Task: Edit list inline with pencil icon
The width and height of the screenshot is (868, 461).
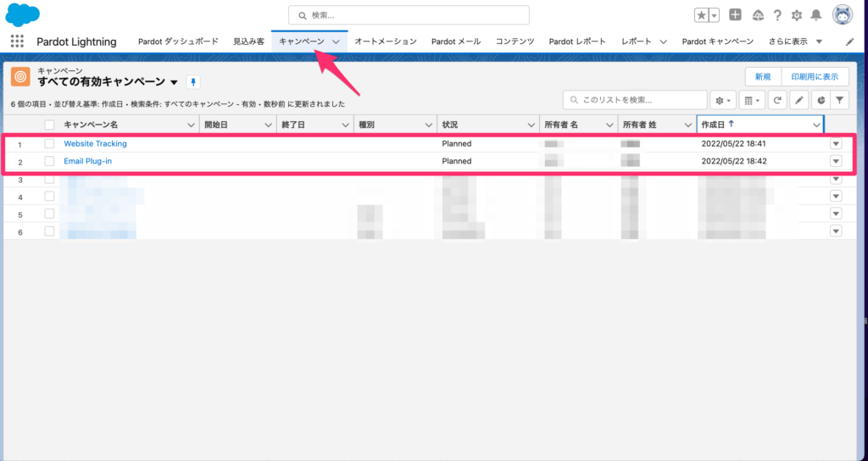Action: coord(798,100)
